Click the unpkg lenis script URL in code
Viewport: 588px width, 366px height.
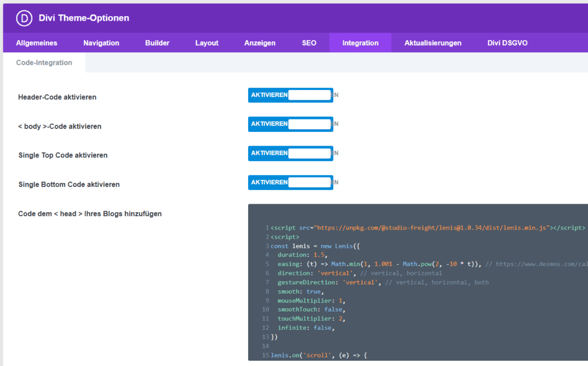432,228
